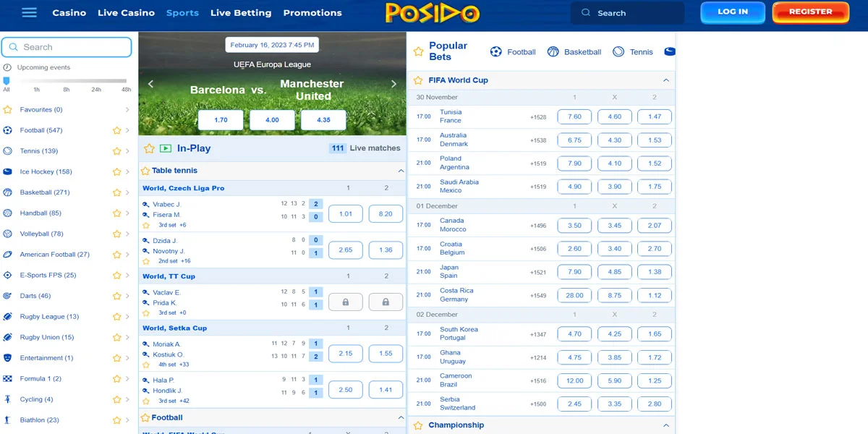Favourite Ice Hockey in the sidebar
Image resolution: width=868 pixels, height=434 pixels.
pyautogui.click(x=116, y=172)
